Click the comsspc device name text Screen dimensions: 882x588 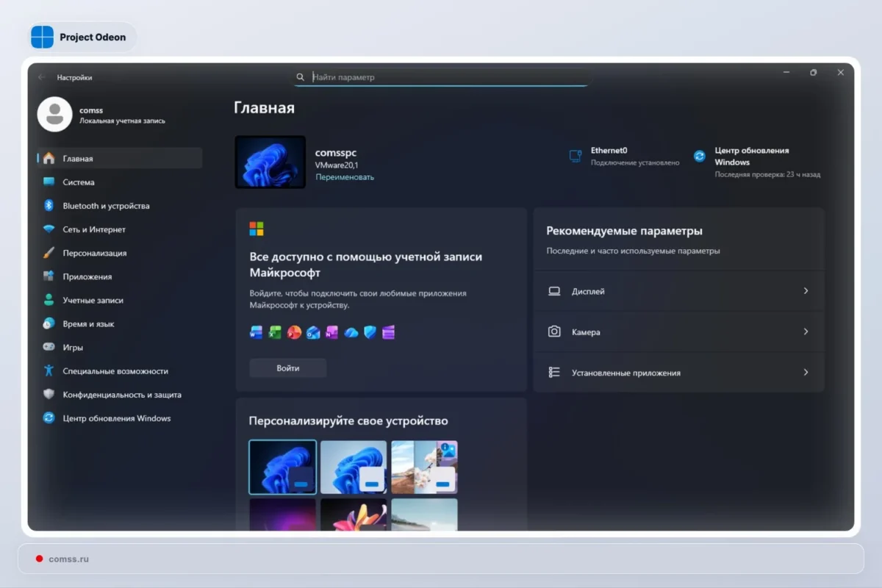tap(336, 153)
